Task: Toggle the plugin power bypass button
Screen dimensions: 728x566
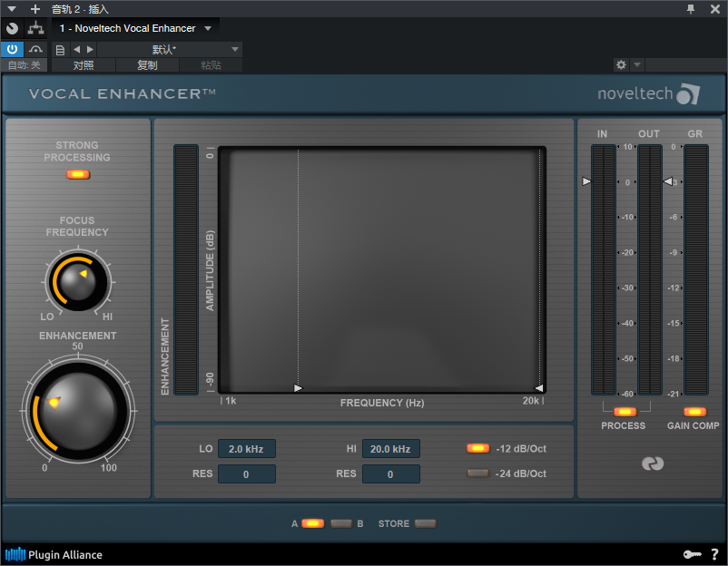Action: click(12, 49)
